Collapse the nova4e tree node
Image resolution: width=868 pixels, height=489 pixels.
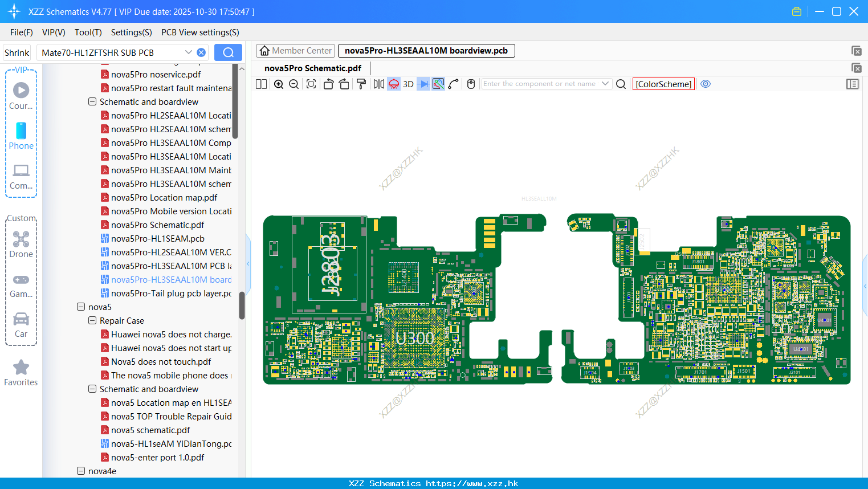click(x=81, y=471)
